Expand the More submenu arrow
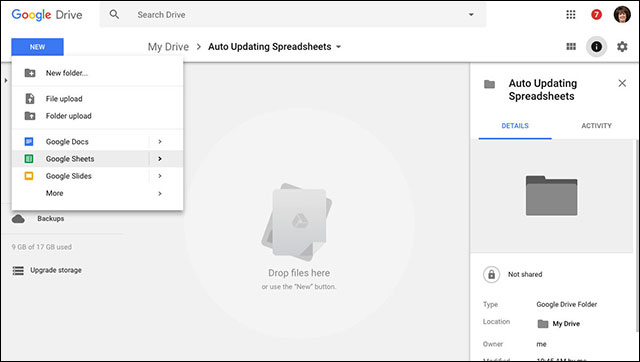 tap(160, 193)
